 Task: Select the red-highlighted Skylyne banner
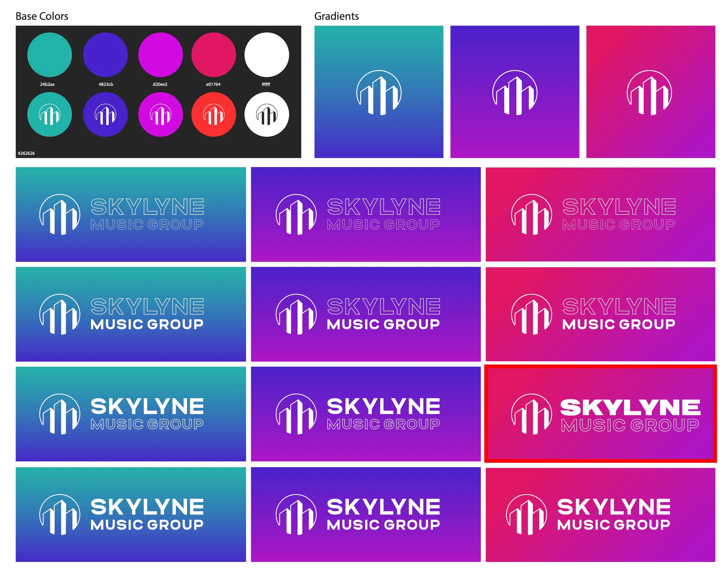[600, 414]
